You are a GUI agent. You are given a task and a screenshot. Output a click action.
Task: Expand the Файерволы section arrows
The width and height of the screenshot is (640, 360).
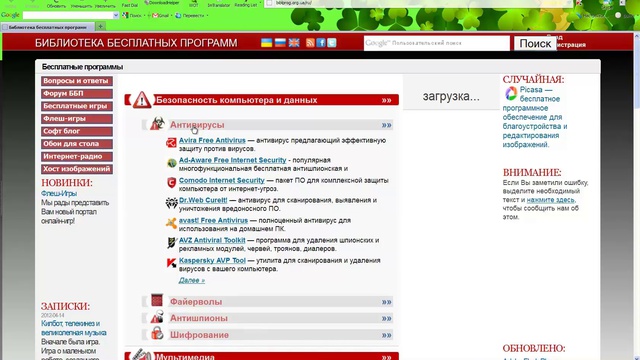[x=387, y=302]
